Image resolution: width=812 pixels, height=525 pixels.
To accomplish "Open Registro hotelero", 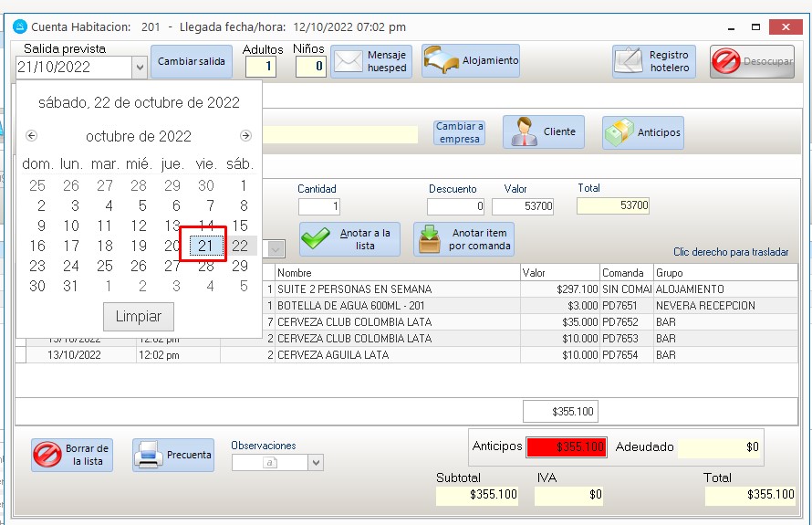I will click(x=653, y=61).
